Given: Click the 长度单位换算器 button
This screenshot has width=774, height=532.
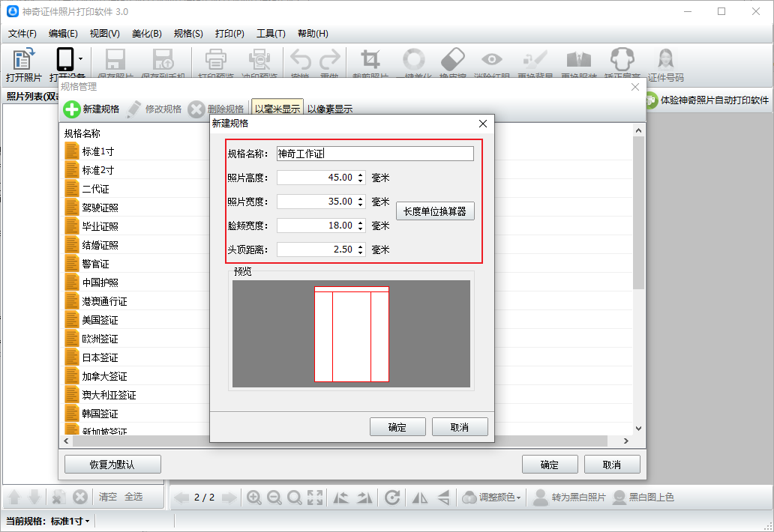Looking at the screenshot, I should [435, 211].
